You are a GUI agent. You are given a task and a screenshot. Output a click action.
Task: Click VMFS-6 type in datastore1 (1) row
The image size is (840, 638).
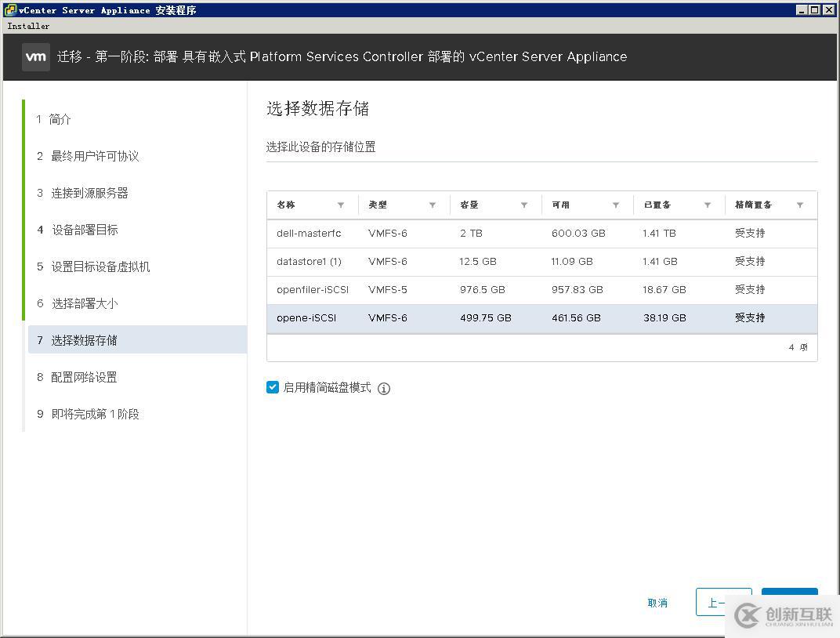tap(387, 262)
